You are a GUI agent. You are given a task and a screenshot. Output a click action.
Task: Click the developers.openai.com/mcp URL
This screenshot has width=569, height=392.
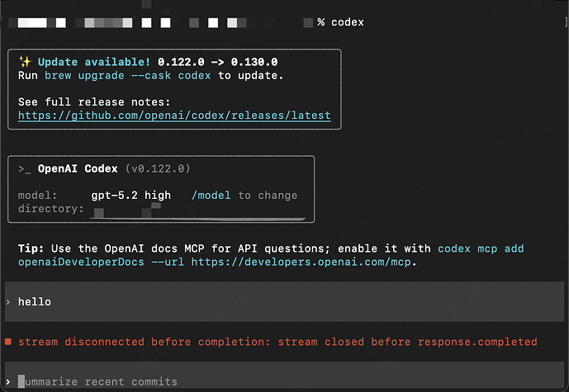301,262
